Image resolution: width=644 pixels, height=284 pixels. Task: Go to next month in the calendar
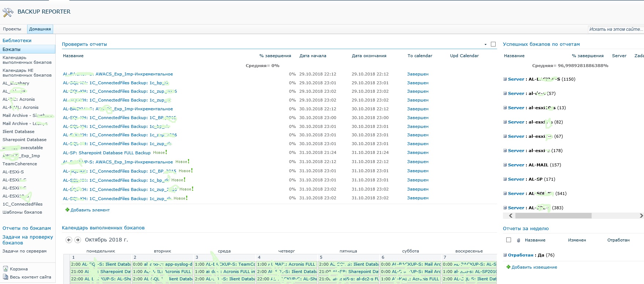pos(78,240)
